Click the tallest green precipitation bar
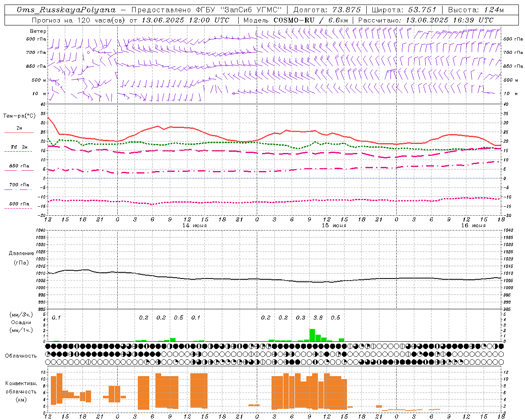This screenshot has height=420, width=525. point(312,335)
